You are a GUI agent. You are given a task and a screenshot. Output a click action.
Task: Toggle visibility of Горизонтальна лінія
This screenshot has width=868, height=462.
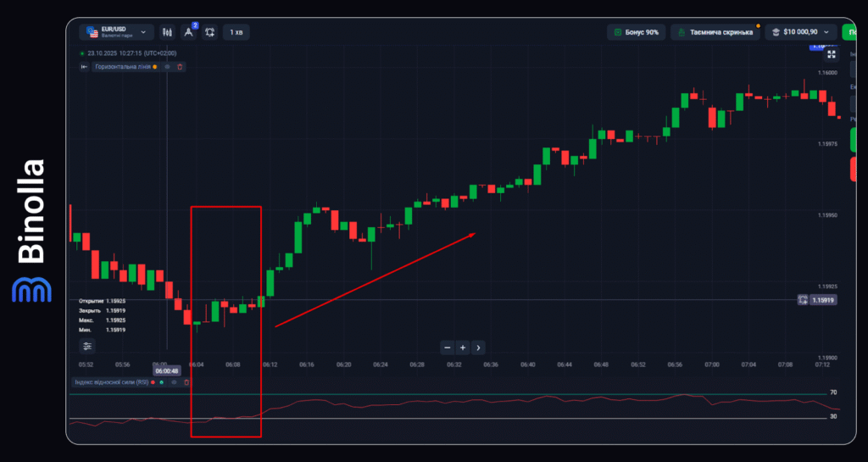(x=168, y=66)
